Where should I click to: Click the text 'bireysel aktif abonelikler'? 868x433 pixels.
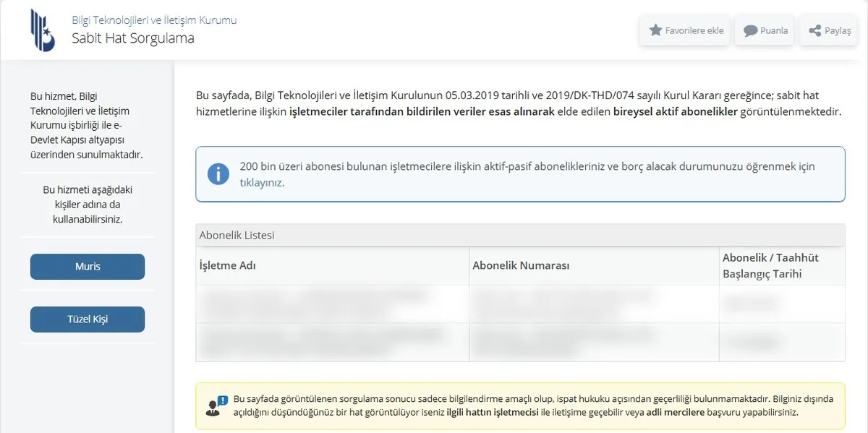pyautogui.click(x=675, y=112)
